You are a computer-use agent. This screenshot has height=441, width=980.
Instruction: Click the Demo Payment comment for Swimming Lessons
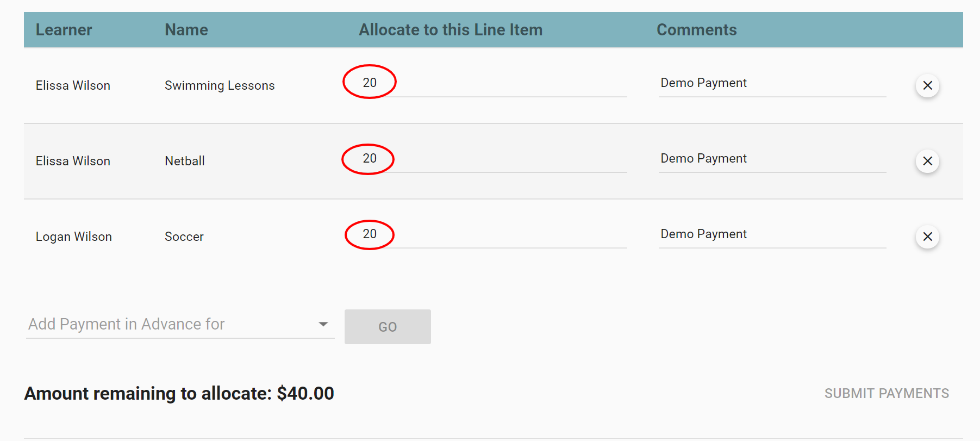click(x=703, y=83)
